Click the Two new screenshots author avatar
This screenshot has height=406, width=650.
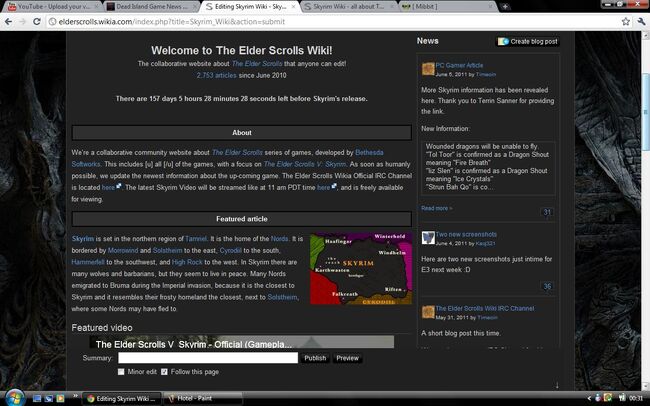tap(428, 238)
